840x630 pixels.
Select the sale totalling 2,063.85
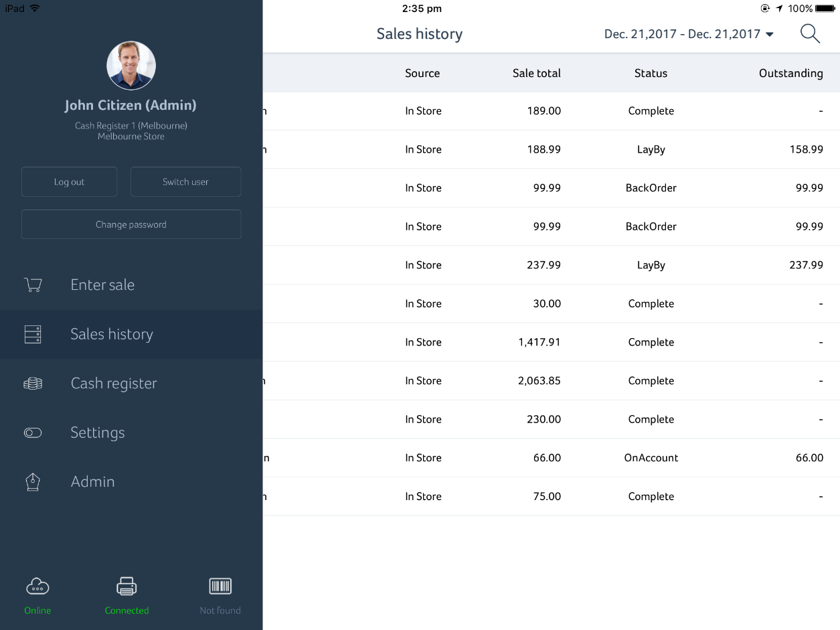[539, 381]
